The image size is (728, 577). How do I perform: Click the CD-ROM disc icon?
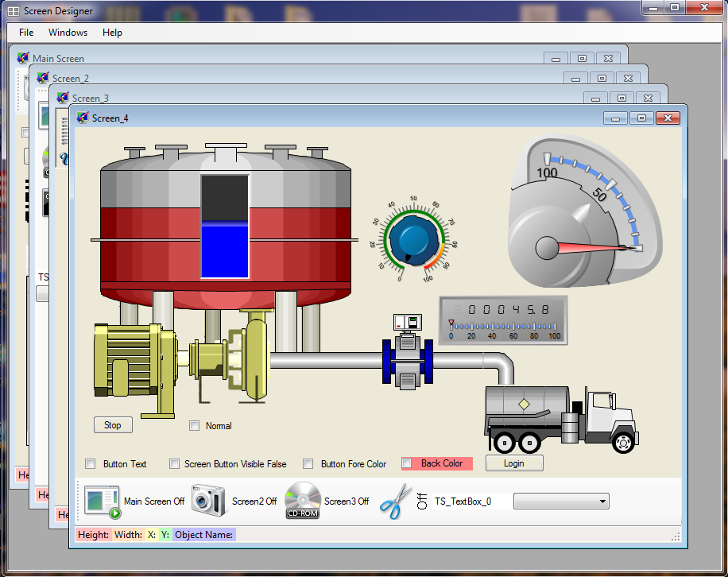point(302,501)
